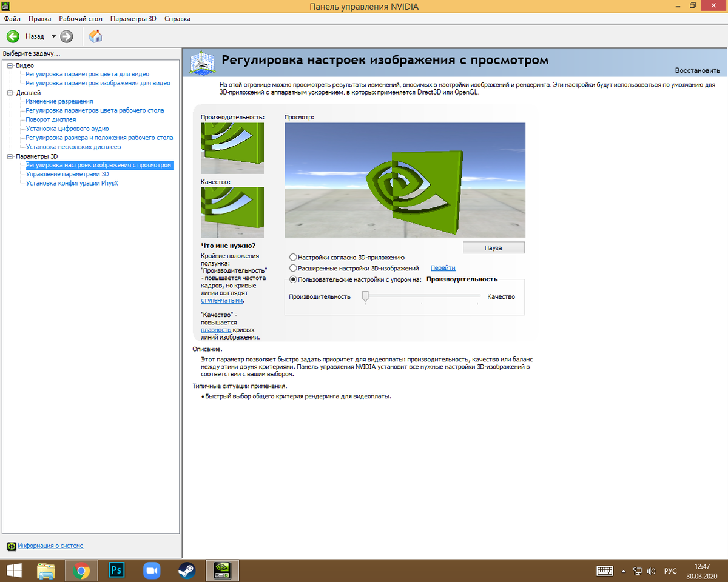
Task: Click the Качество preview thumbnail
Action: point(232,212)
